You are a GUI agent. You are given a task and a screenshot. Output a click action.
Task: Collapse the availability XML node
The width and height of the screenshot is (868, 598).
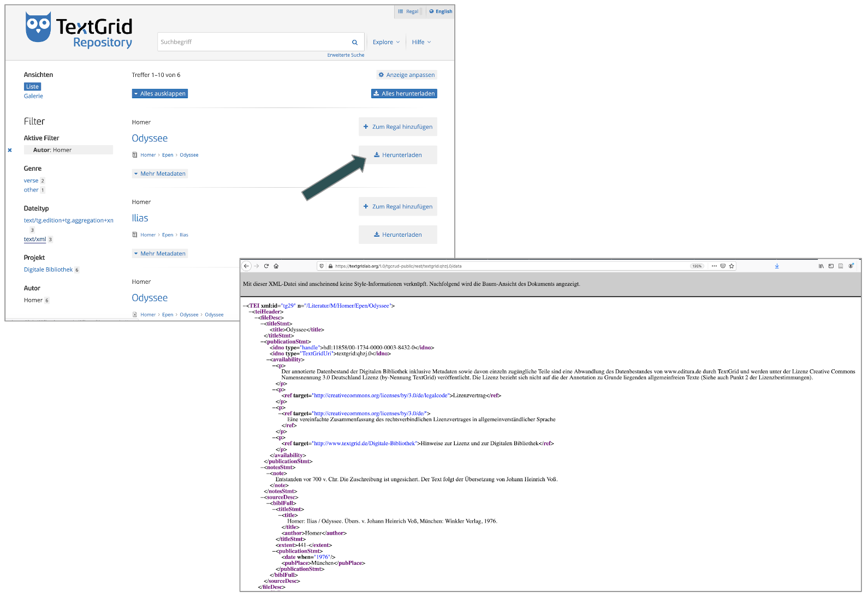pos(268,360)
